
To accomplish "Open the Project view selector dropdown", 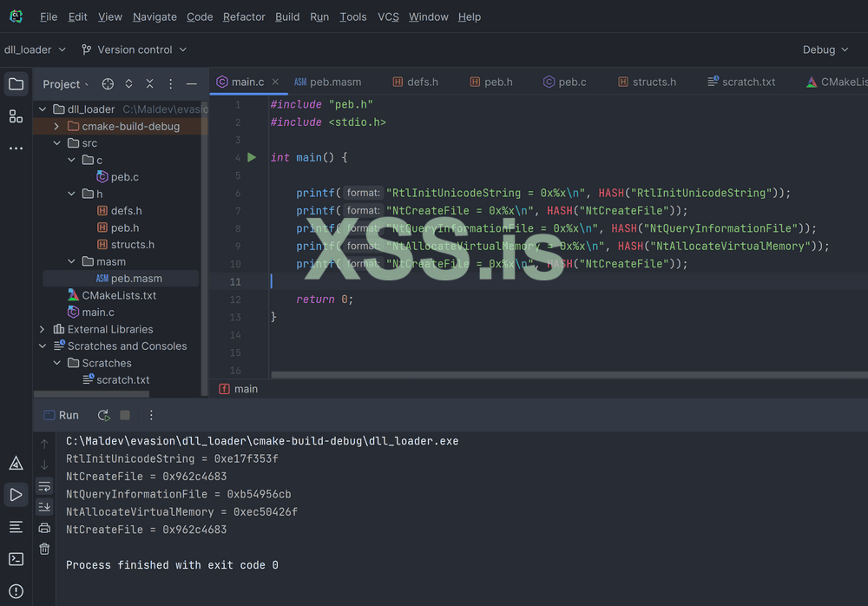I will tap(65, 84).
